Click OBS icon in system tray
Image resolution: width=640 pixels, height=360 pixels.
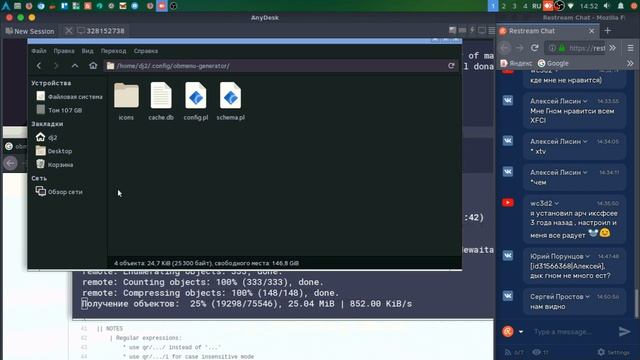(x=559, y=6)
